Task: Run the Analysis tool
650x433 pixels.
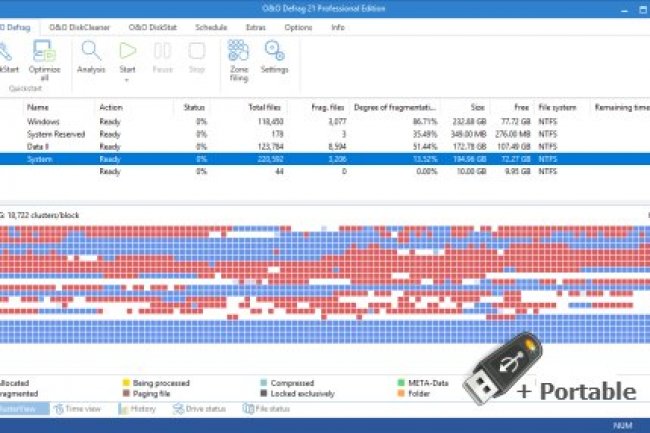Action: coord(91,52)
